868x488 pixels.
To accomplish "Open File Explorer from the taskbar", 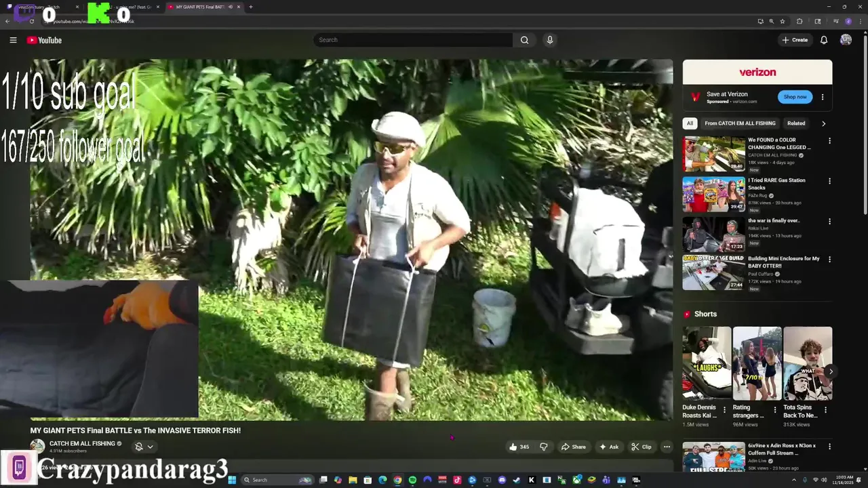I will point(353,480).
